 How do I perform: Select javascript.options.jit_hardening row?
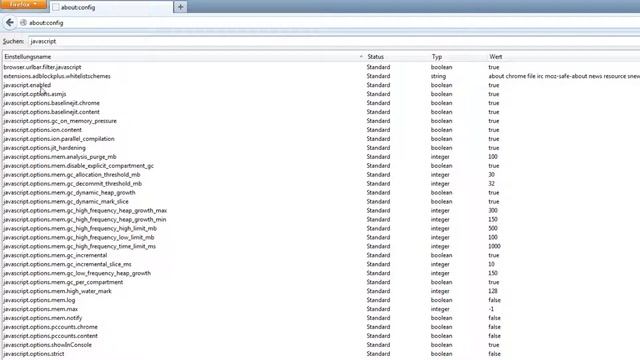tap(321, 148)
